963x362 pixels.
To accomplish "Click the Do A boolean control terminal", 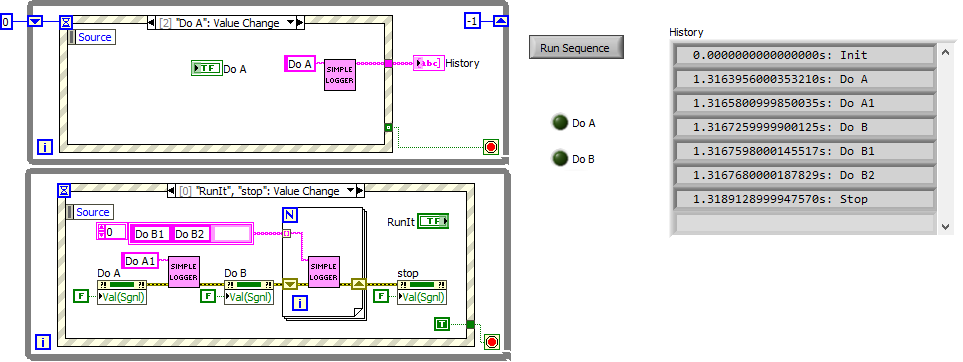I will tap(206, 68).
